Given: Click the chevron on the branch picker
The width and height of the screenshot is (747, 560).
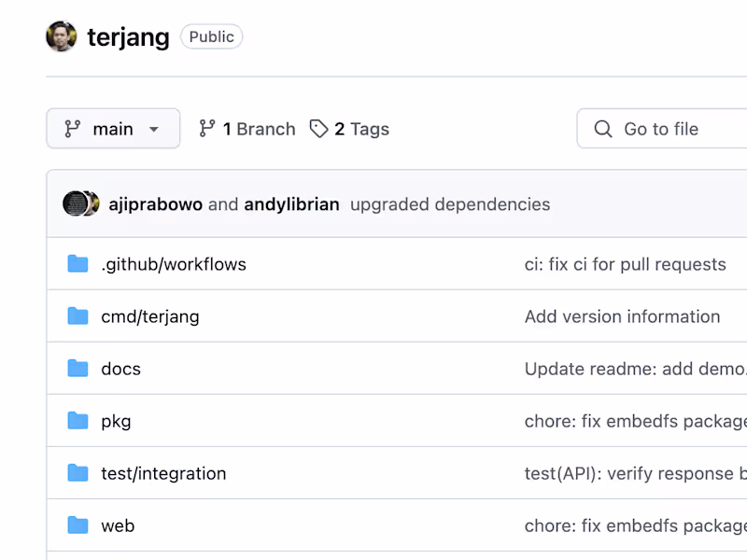Looking at the screenshot, I should pos(153,129).
